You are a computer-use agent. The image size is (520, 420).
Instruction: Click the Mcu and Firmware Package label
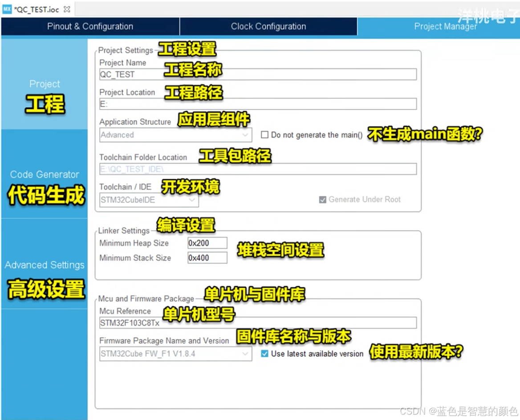tap(146, 299)
